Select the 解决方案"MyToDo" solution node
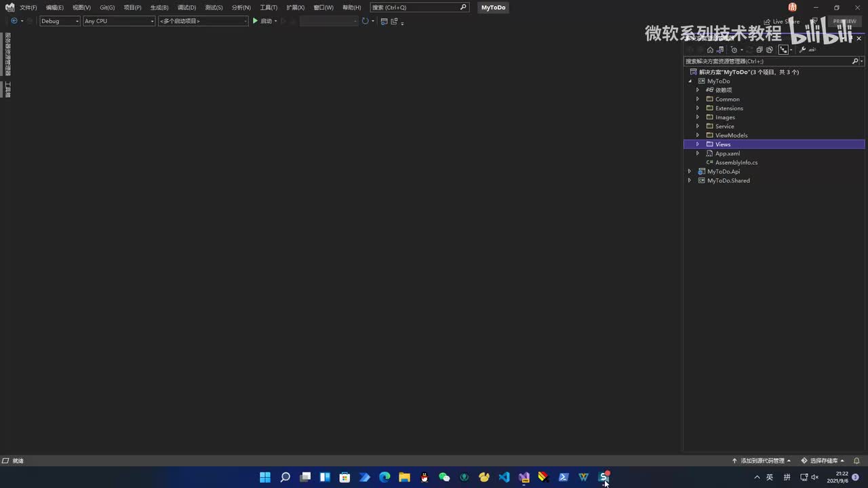The height and width of the screenshot is (488, 868). [x=749, y=72]
